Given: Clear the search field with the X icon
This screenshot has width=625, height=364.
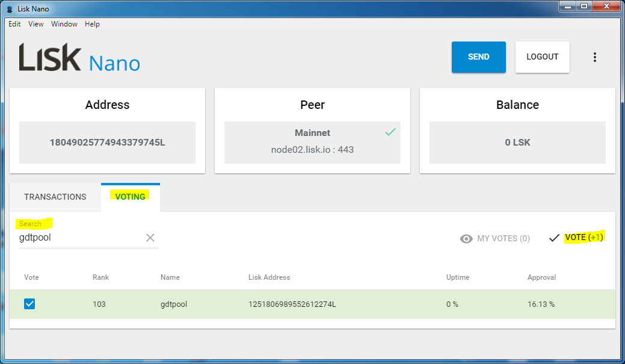Looking at the screenshot, I should [150, 238].
